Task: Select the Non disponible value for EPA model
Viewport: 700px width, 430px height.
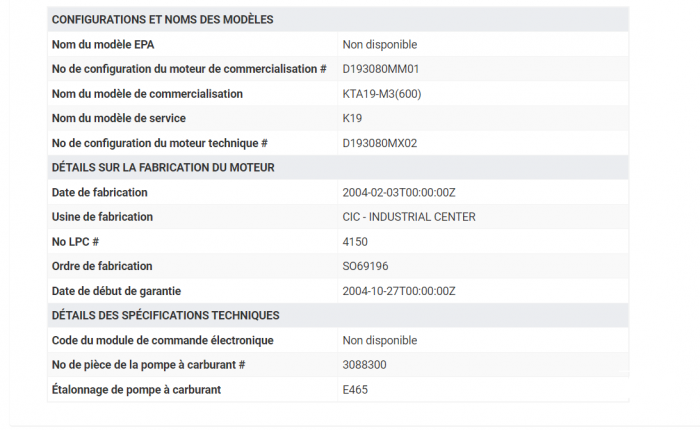Action: coord(380,45)
